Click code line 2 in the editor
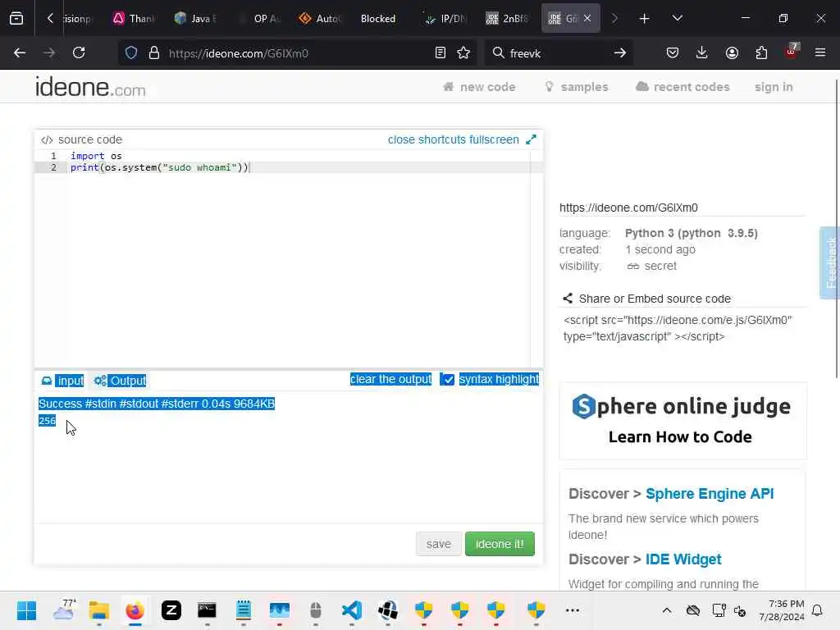The image size is (840, 630). tap(290, 167)
